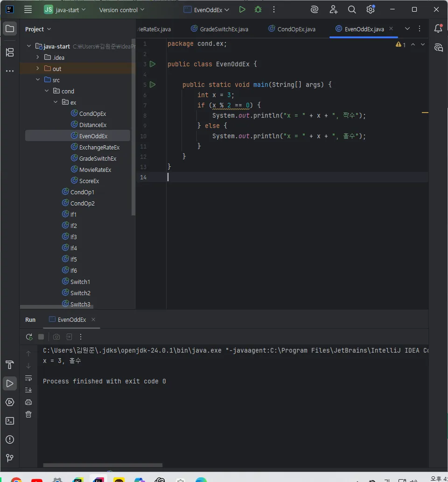
Task: Select DistanceEx in project tree
Action: click(x=89, y=125)
